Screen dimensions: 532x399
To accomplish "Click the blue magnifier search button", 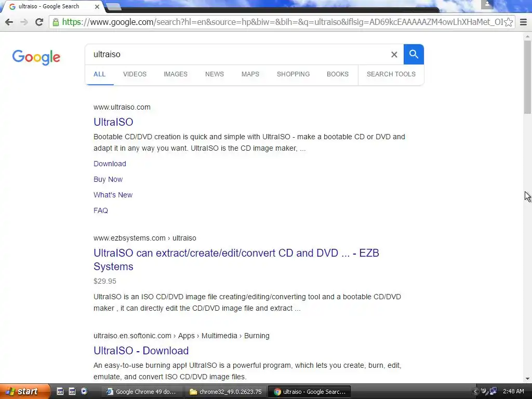I will [x=414, y=54].
